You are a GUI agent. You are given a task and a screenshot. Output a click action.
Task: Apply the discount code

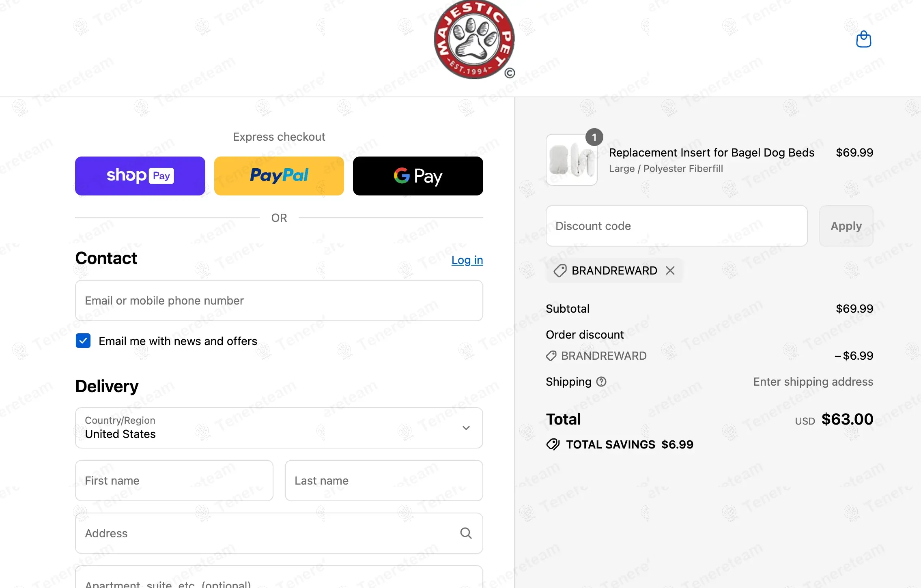point(846,226)
